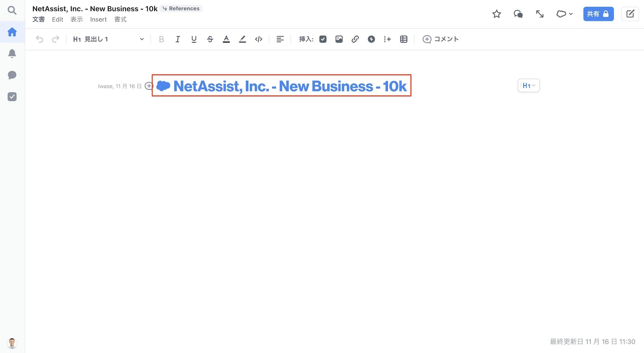Open the H1 heading style dropdown
This screenshot has height=353, width=644.
(x=108, y=39)
